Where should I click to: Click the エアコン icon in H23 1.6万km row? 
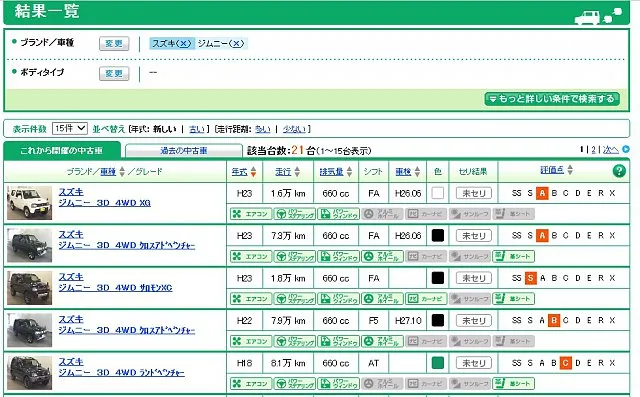251,214
